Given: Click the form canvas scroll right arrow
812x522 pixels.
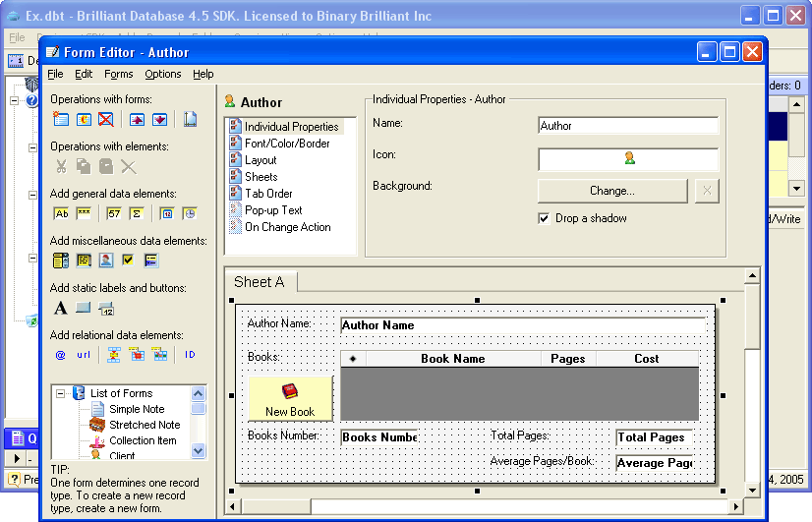Looking at the screenshot, I should click(736, 506).
